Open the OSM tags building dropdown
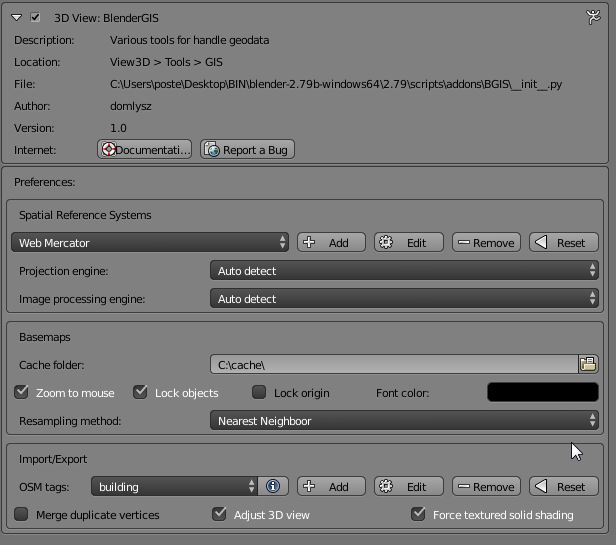The height and width of the screenshot is (545, 616). coord(175,487)
